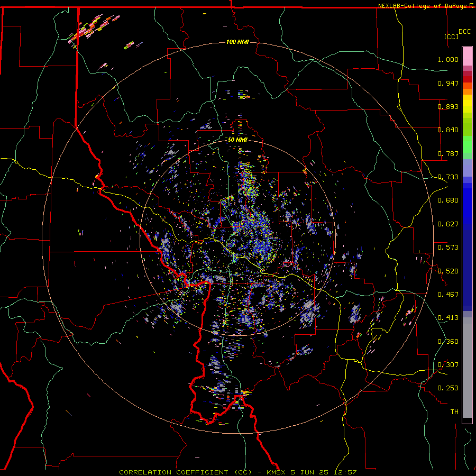Click the DCC product label
476x476 pixels.
coord(464,32)
